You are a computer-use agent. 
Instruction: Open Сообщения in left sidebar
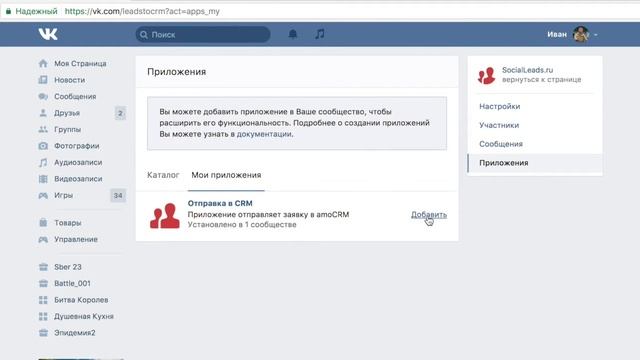pos(75,96)
